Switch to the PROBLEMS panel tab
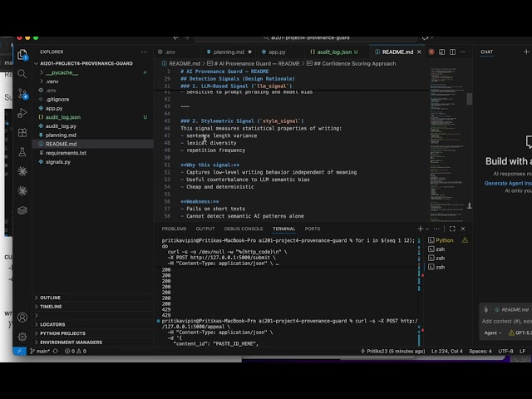 pos(174,229)
